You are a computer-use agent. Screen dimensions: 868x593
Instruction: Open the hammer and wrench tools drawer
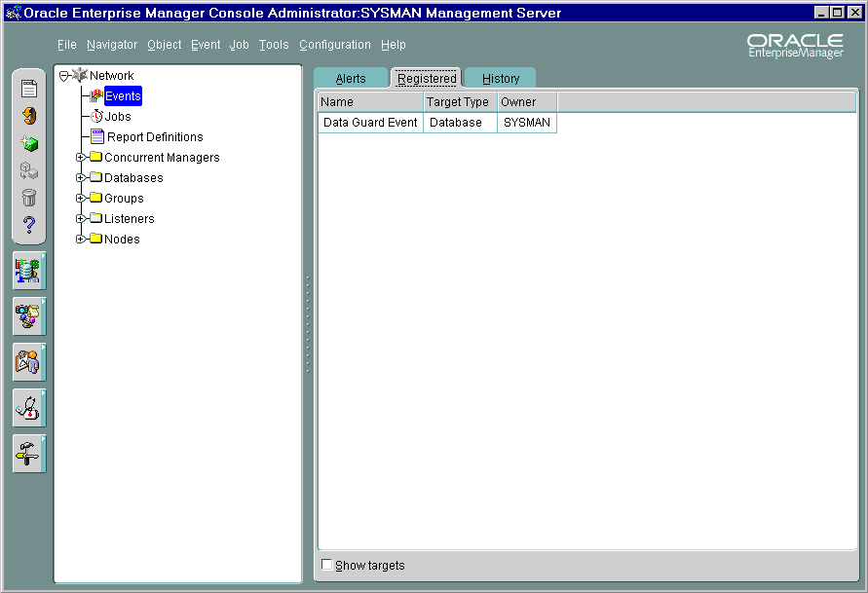[x=29, y=454]
